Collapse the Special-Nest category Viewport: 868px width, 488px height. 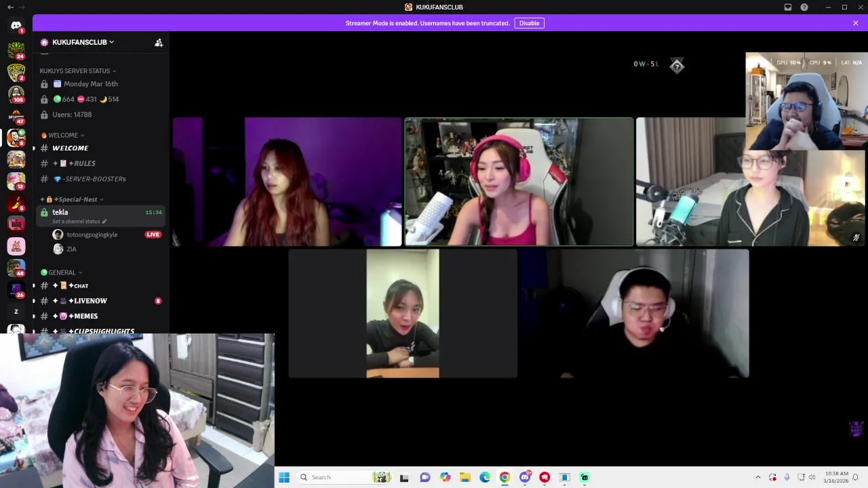pyautogui.click(x=73, y=199)
